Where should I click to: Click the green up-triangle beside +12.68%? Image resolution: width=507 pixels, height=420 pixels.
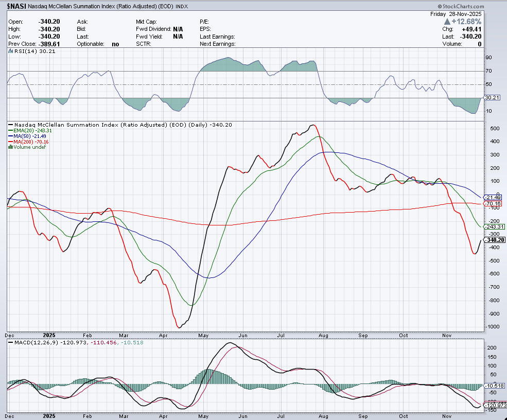tap(447, 22)
